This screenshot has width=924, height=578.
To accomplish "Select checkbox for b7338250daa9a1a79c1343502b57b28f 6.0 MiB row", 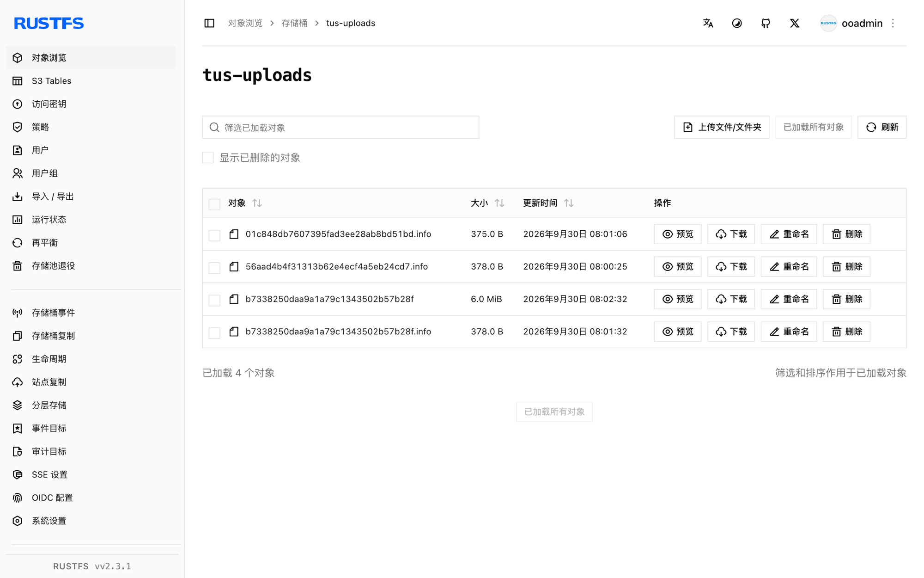I will point(214,300).
